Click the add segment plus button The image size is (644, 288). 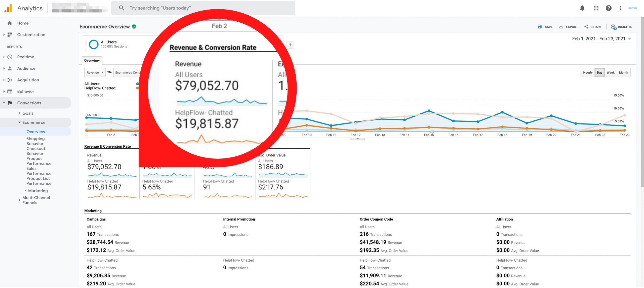290,45
